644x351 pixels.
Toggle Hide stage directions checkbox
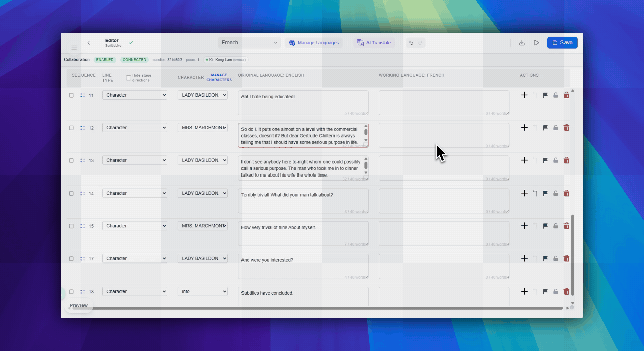click(x=129, y=78)
